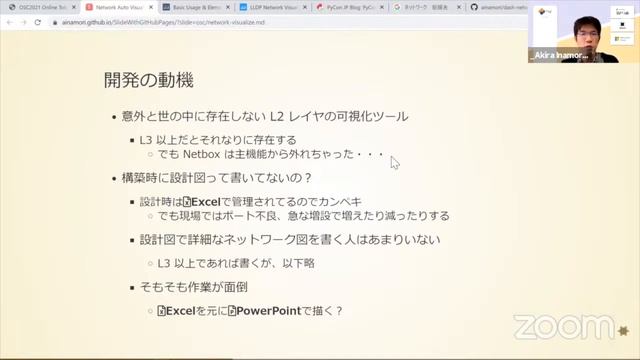This screenshot has width=640, height=360.
Task: Close the Basic Usage & Elem... tab
Action: tap(228, 7)
